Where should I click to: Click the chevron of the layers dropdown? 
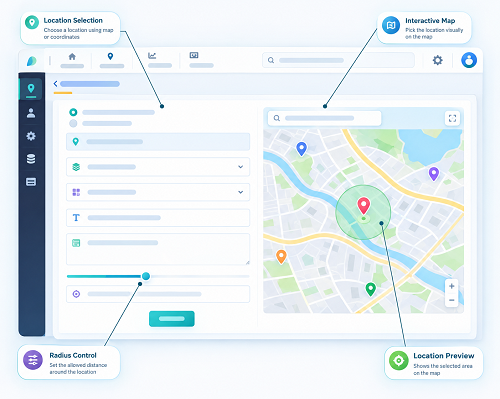240,167
